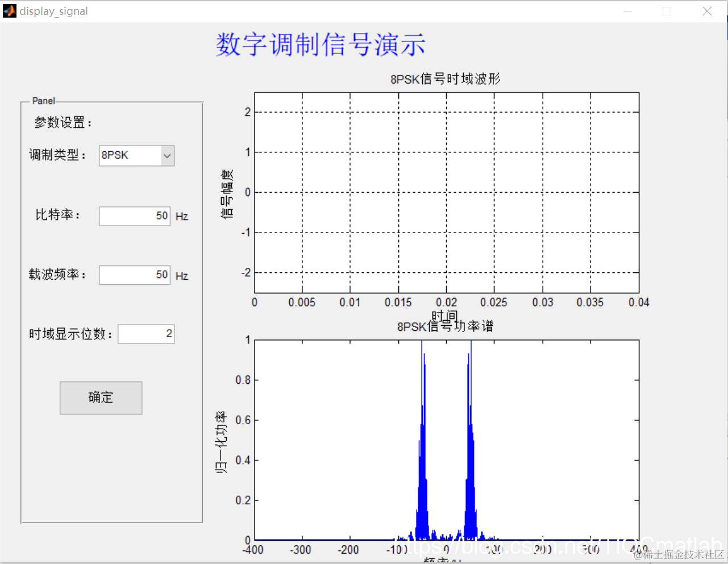Click the 确定 button
Viewport: 728px width, 564px height.
(x=101, y=398)
